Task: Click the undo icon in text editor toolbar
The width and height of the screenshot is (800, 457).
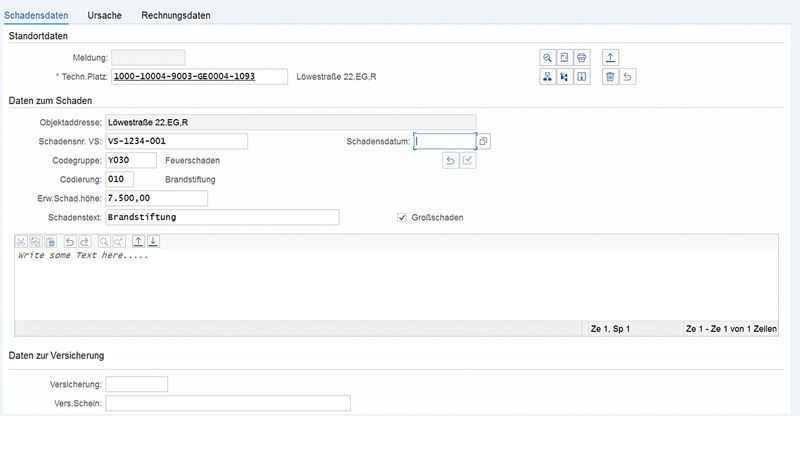Action: point(69,241)
